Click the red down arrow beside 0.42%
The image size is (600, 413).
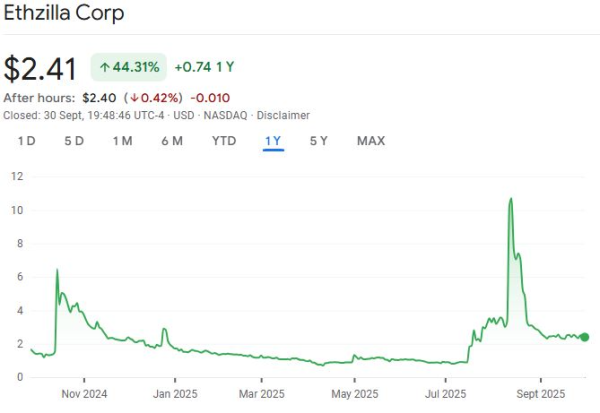pyautogui.click(x=132, y=98)
